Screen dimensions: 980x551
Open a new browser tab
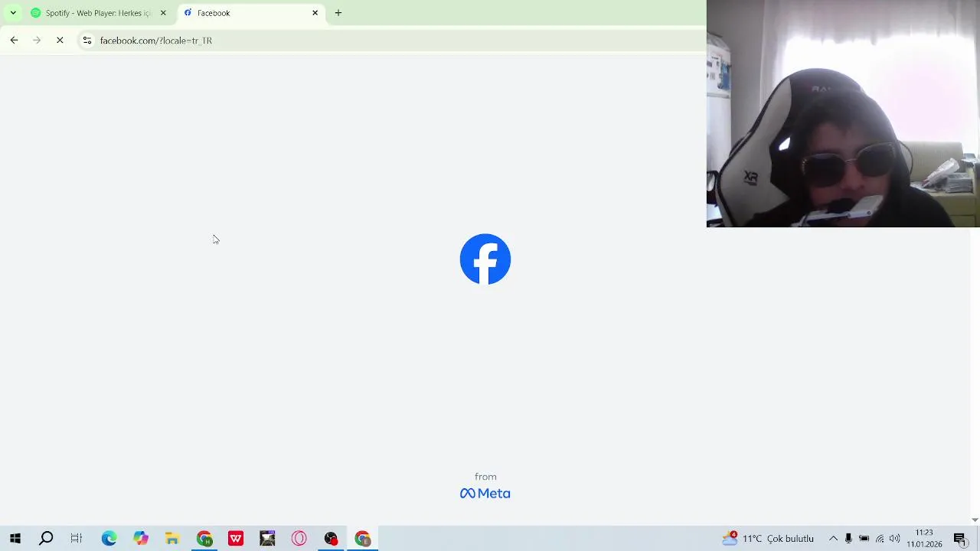pyautogui.click(x=338, y=13)
